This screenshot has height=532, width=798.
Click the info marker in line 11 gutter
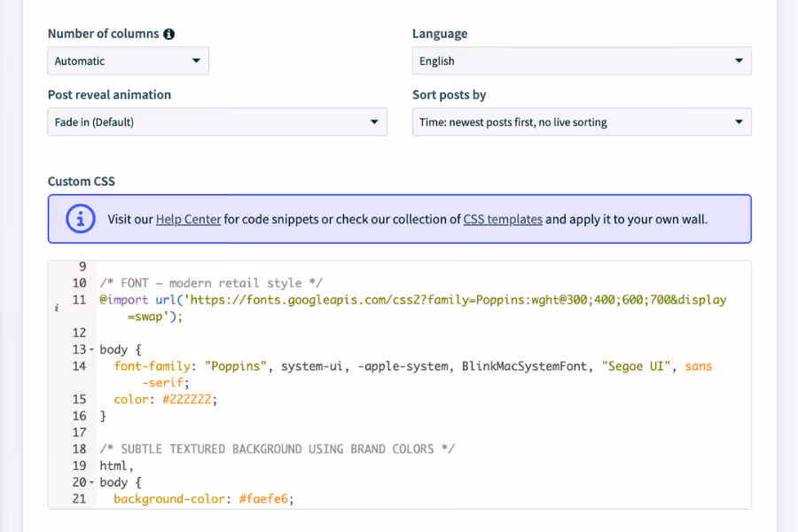pyautogui.click(x=57, y=308)
